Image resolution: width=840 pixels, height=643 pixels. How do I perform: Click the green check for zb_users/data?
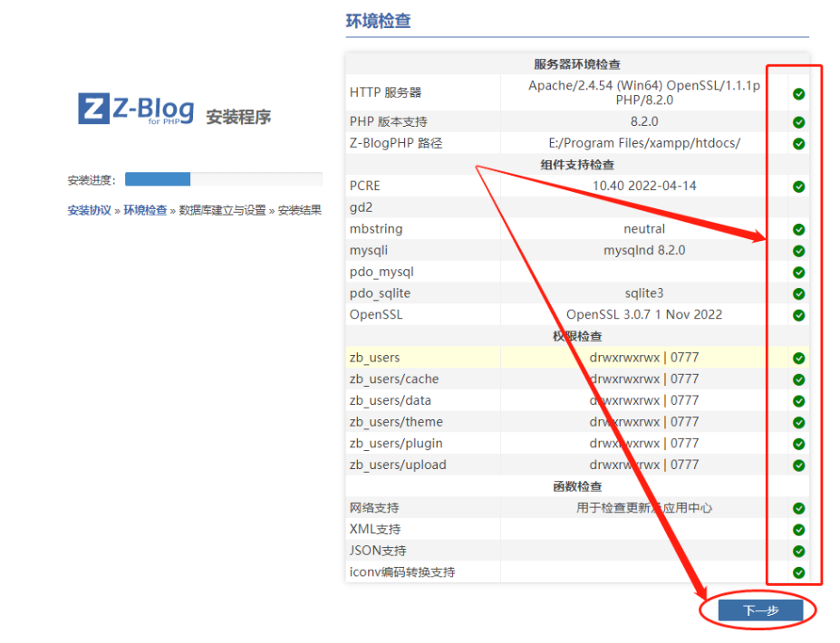(x=798, y=400)
